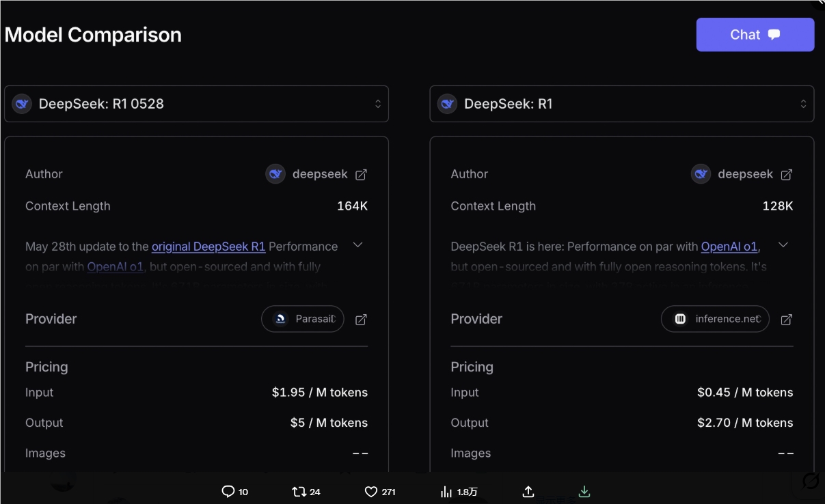The height and width of the screenshot is (504, 825).
Task: View post analytics bar chart icon
Action: 446,492
